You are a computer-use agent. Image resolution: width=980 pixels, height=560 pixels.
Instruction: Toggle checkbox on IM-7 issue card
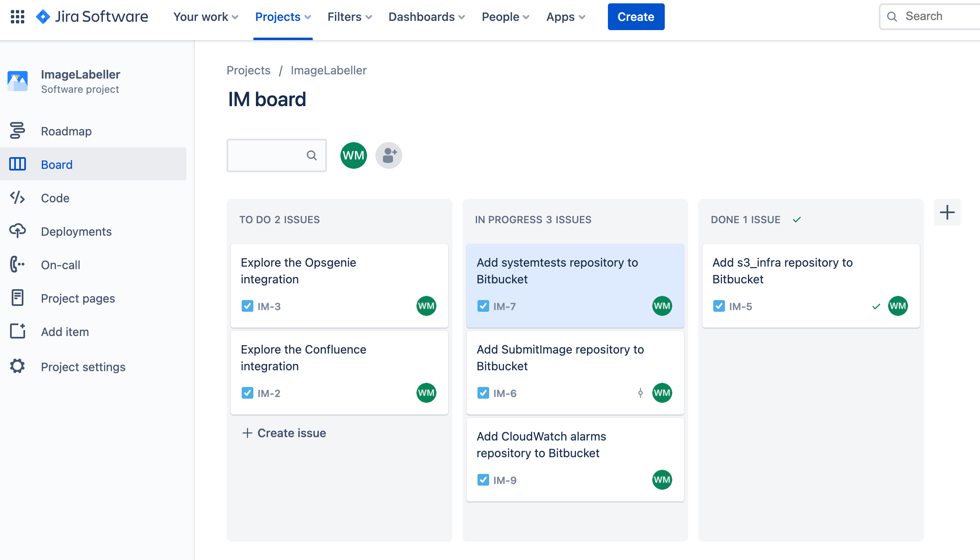[x=483, y=306]
